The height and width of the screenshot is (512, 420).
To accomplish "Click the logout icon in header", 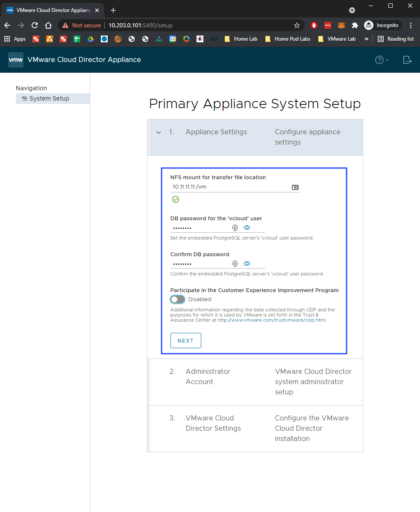I will pyautogui.click(x=407, y=60).
